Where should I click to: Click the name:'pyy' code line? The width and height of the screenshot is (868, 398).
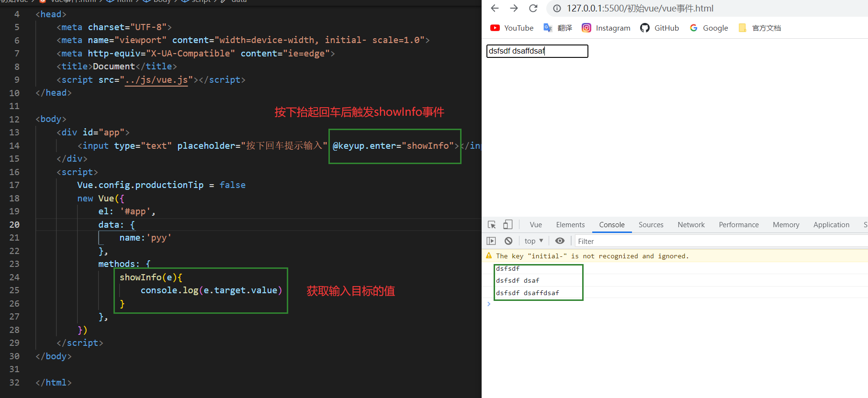(x=145, y=237)
